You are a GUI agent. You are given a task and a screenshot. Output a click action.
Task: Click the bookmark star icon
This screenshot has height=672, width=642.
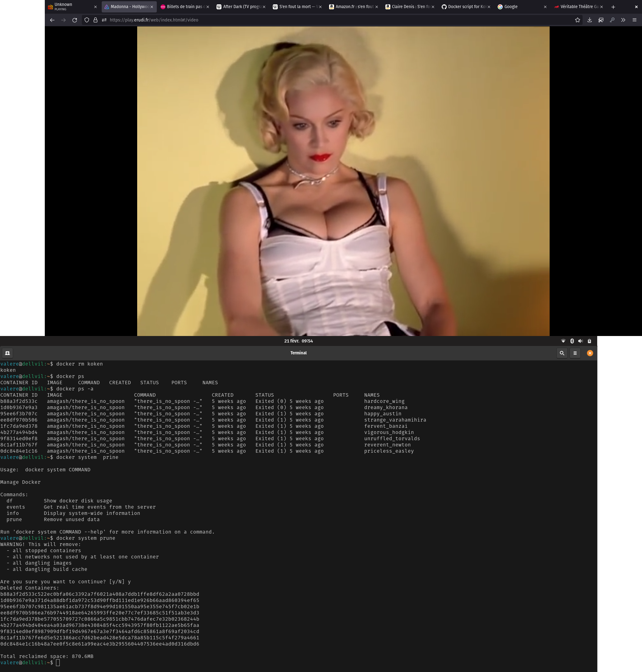pos(577,20)
